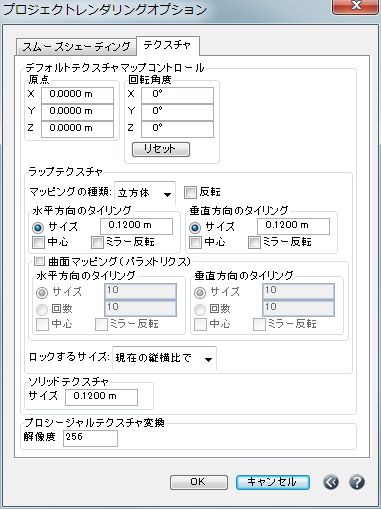Click the 解像度 field showing 256
The image size is (381, 509).
tap(90, 438)
